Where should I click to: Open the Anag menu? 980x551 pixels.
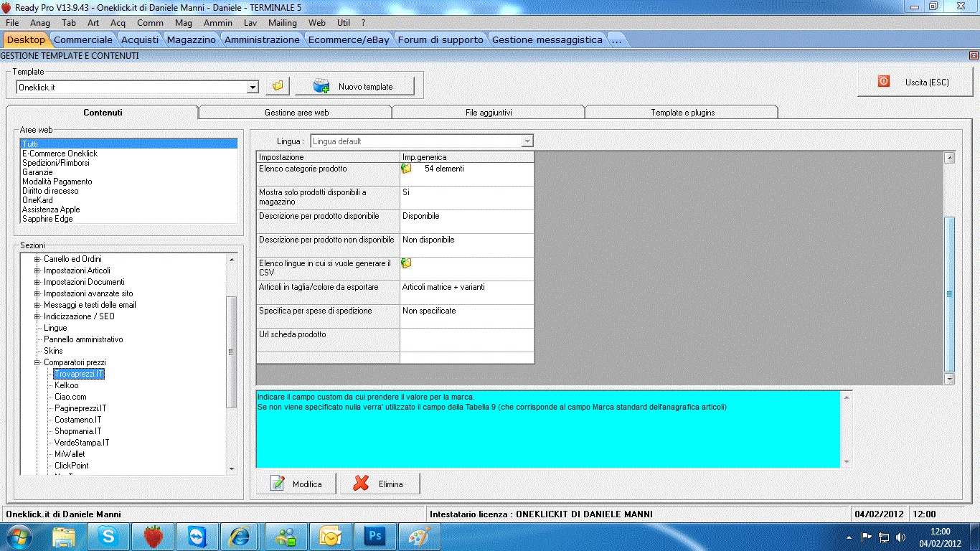coord(40,23)
